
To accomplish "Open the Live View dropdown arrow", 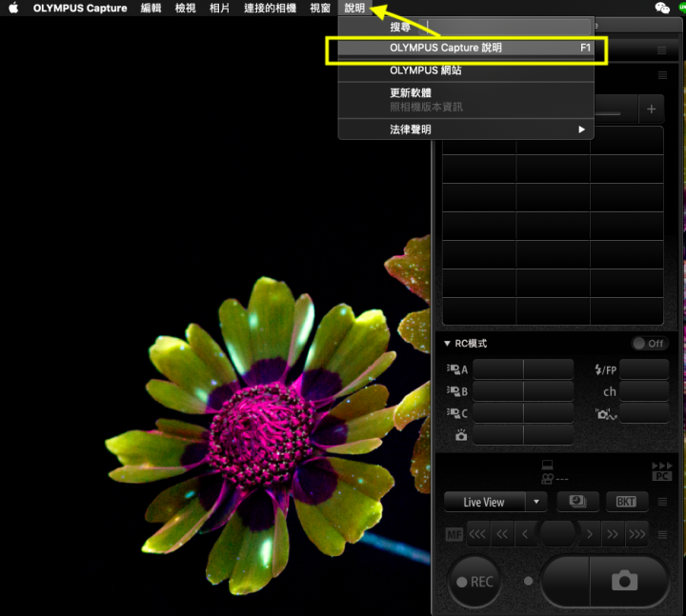I will [x=536, y=502].
